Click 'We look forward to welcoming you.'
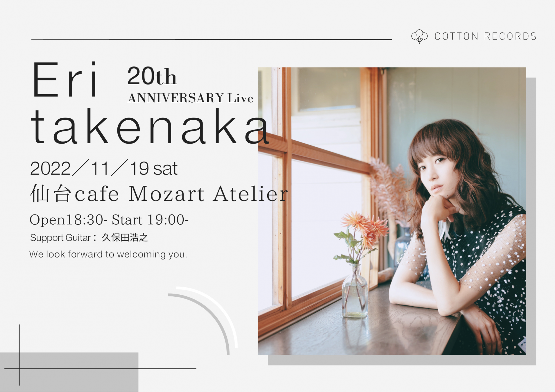Screen dimensions: 555x392 (x=108, y=254)
